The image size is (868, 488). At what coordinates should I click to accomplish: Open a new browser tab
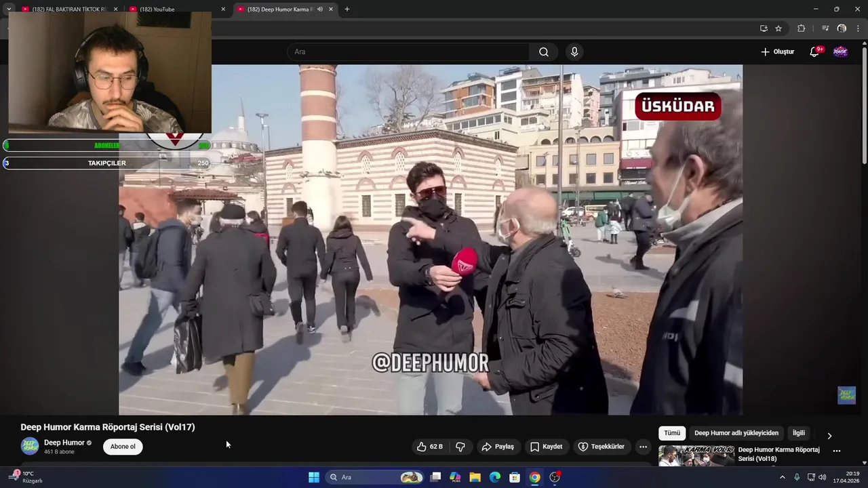(347, 9)
